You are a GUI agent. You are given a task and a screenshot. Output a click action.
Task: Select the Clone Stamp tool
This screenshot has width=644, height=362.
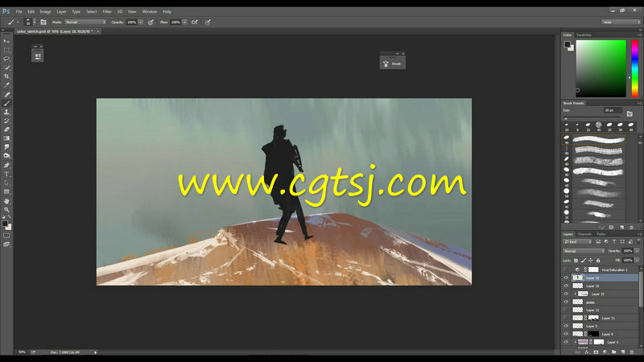coord(6,112)
